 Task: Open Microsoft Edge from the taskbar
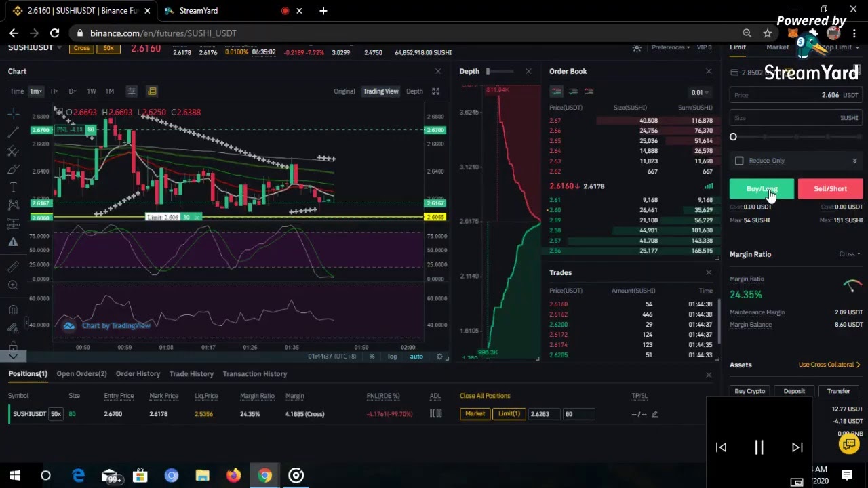click(x=79, y=475)
